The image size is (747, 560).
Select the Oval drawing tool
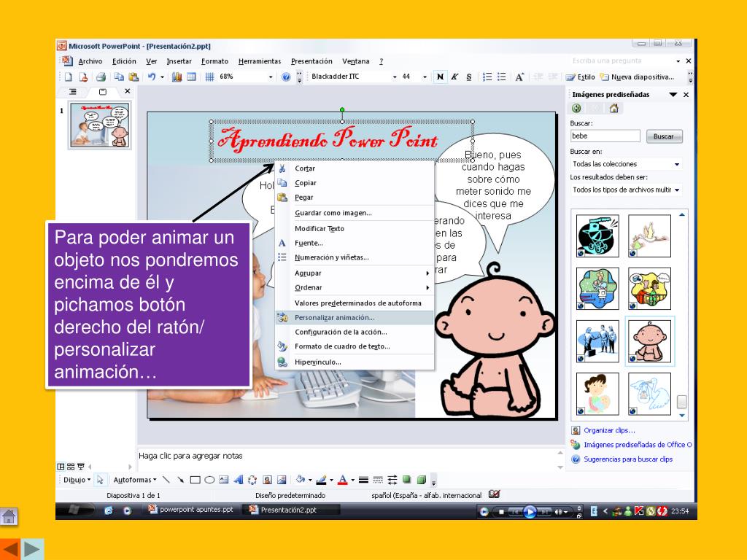209,480
